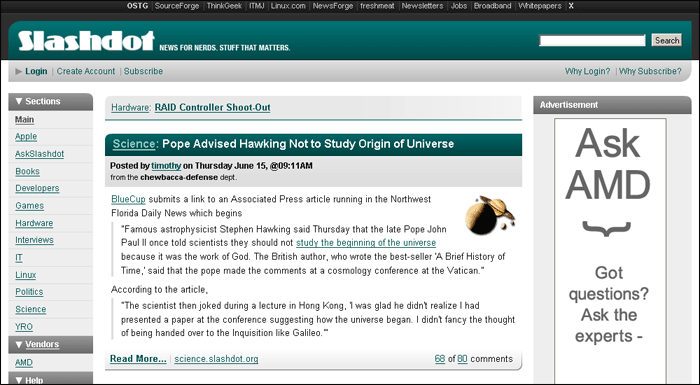This screenshot has width=700, height=385.
Task: Go to the Science sidebar section
Action: 30,310
